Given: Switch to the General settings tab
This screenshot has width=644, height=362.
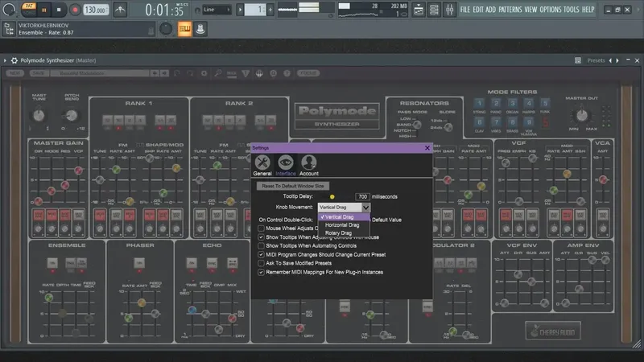Looking at the screenshot, I should click(x=262, y=166).
